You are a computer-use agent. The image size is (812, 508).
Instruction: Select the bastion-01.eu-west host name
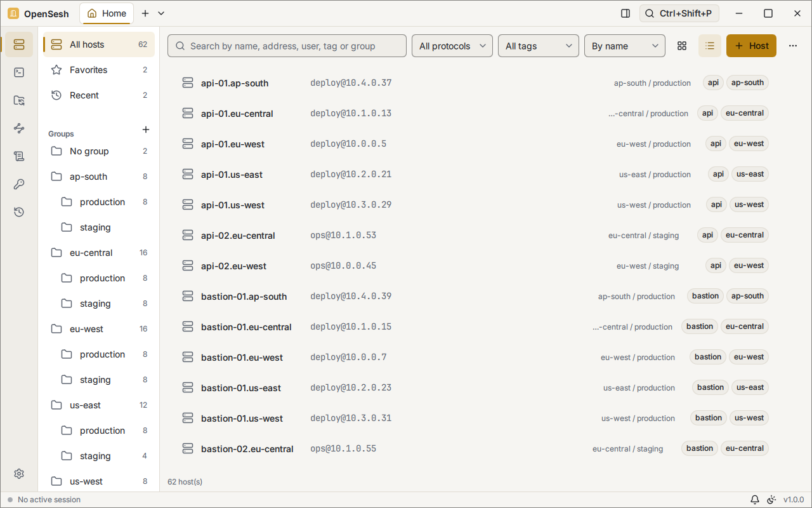click(242, 358)
